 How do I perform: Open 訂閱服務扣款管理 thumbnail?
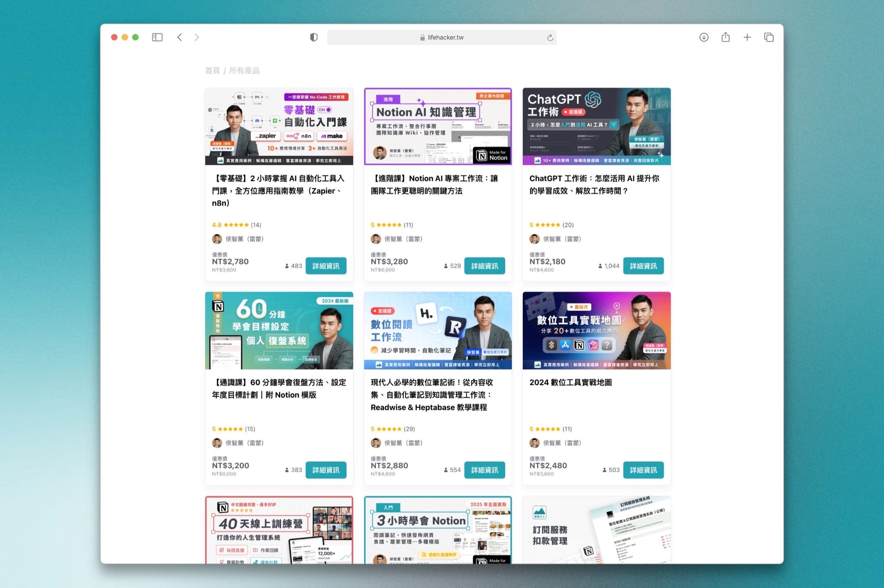click(596, 530)
